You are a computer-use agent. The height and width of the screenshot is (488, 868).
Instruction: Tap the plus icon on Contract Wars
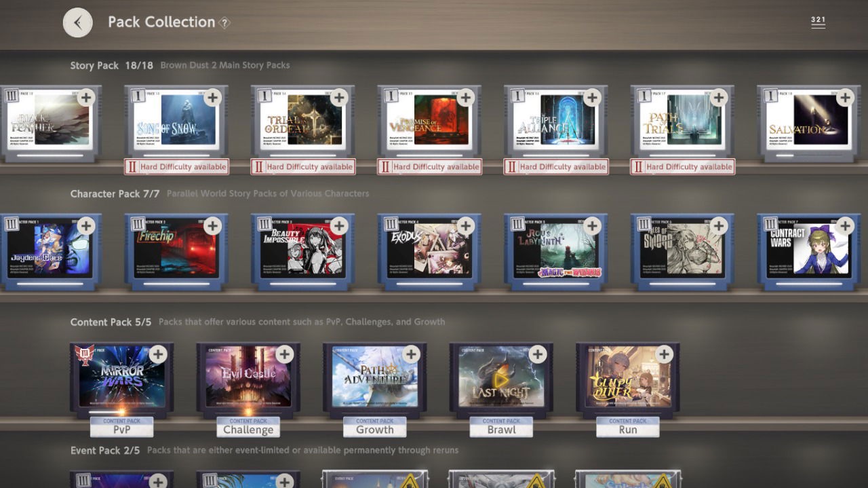(846, 225)
